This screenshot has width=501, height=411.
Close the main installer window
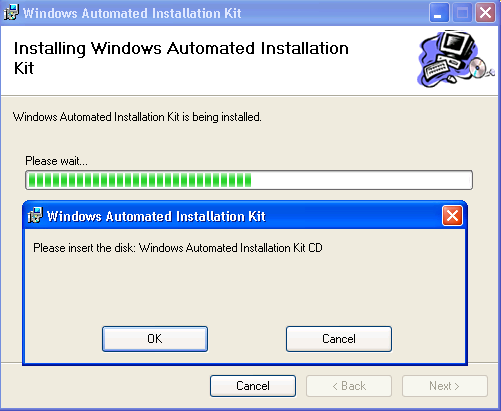coord(485,13)
